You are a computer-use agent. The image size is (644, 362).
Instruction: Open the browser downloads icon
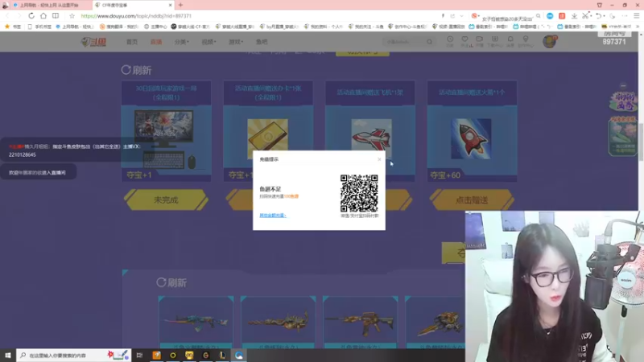574,16
